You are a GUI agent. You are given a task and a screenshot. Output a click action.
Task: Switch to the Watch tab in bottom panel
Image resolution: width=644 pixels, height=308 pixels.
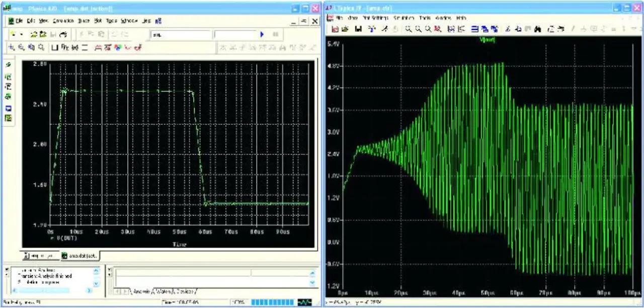[160, 291]
